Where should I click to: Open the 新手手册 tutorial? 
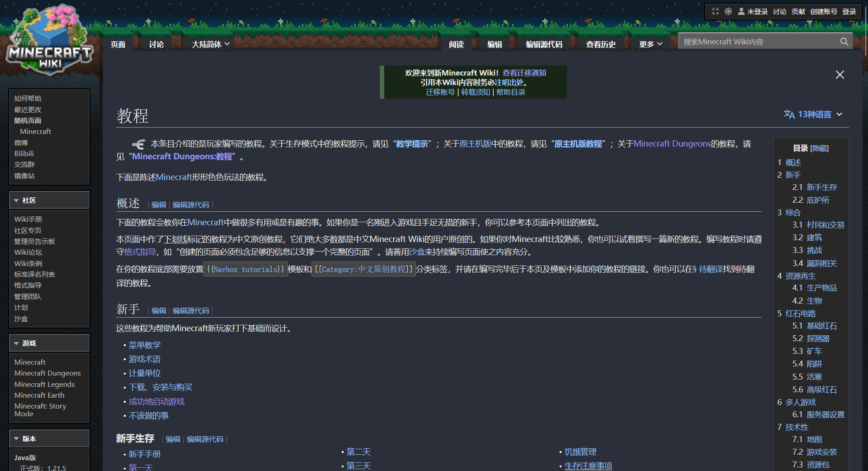click(x=145, y=454)
